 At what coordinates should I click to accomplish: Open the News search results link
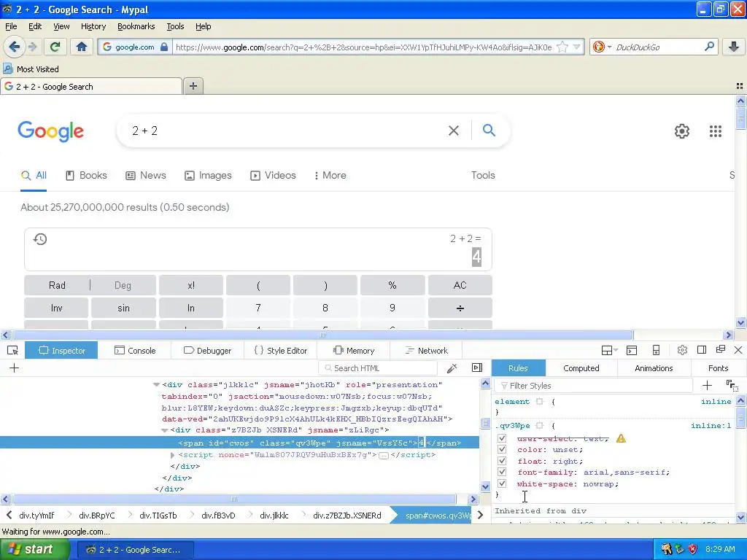click(x=146, y=175)
